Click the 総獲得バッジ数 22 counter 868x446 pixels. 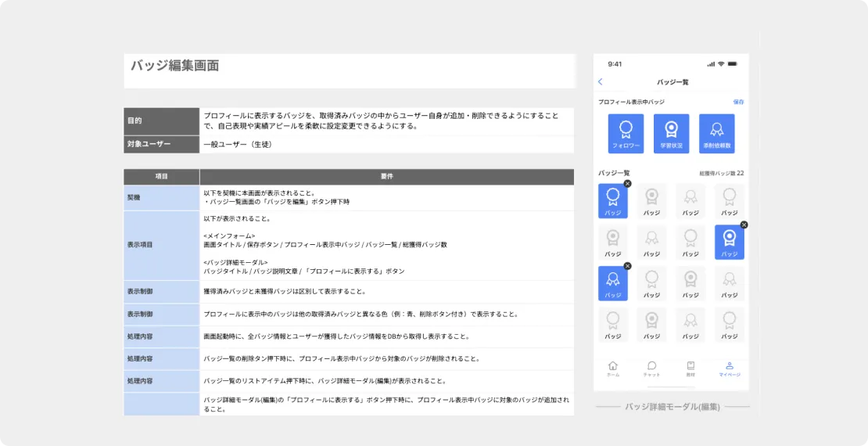pyautogui.click(x=721, y=174)
